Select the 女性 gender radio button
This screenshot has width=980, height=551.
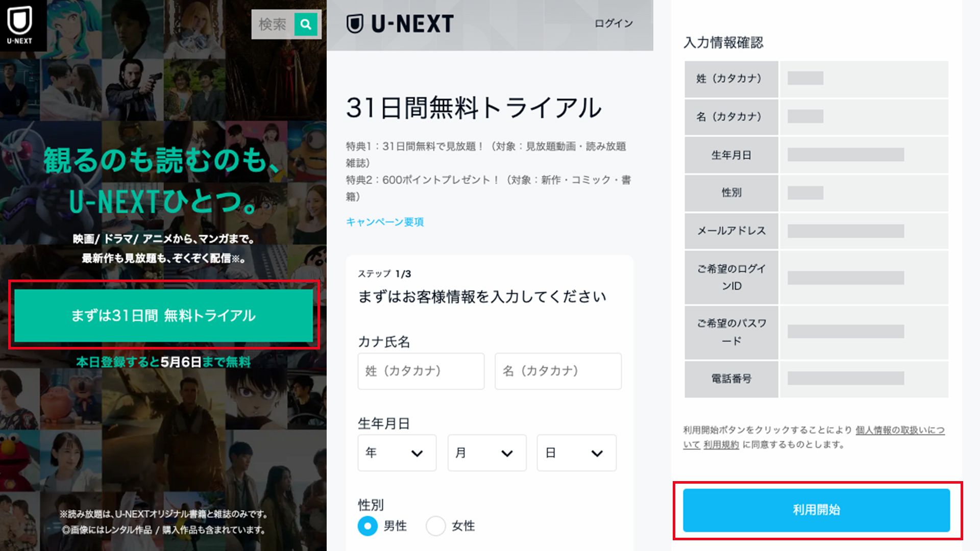point(435,527)
